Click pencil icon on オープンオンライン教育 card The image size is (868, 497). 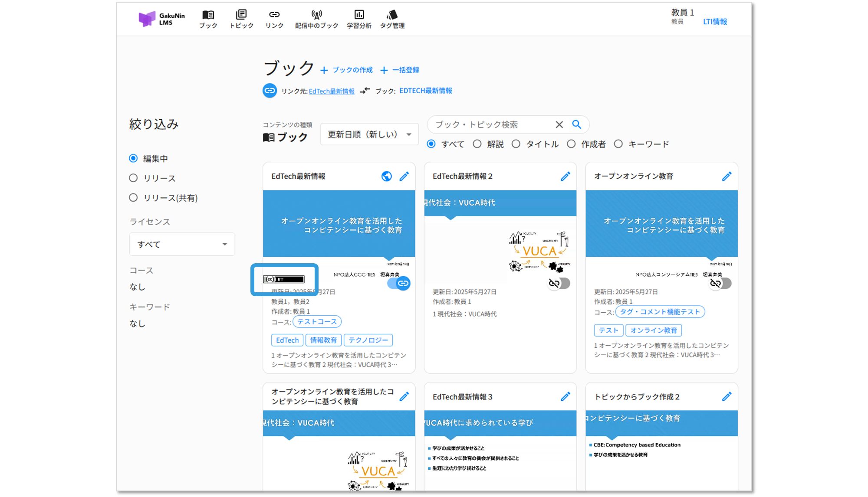click(727, 176)
